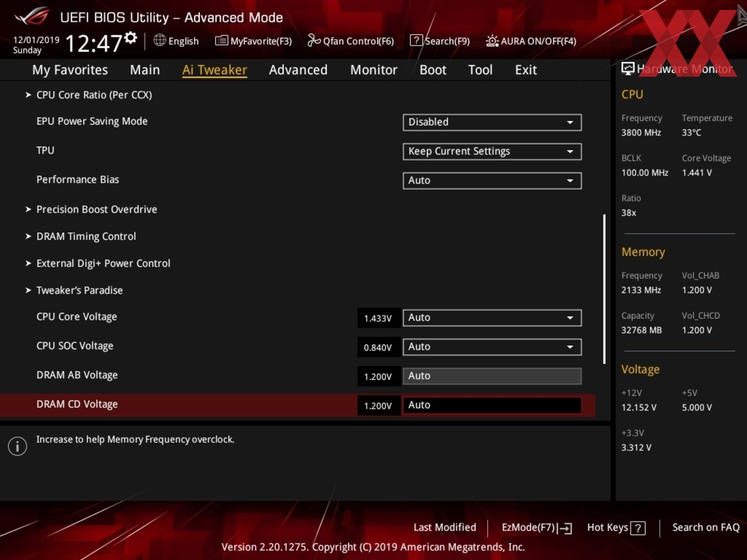This screenshot has width=747, height=560.
Task: Click the CPU SOC Voltage label
Action: coord(75,346)
